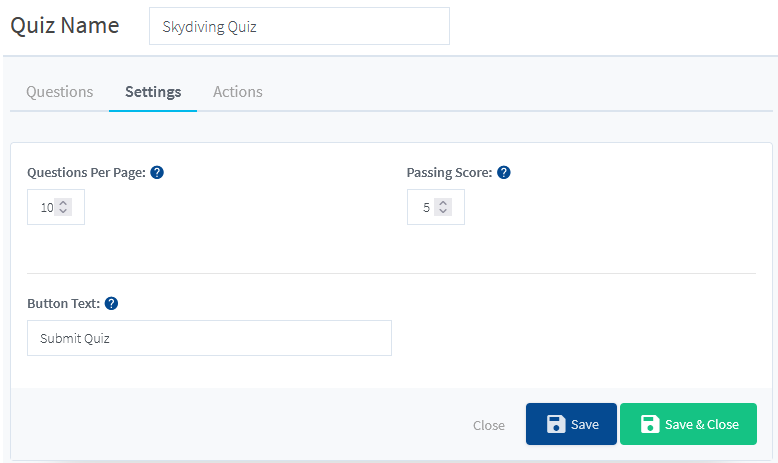Increment Passing Score using up arrow
Screen dimensions: 778x463
point(443,202)
